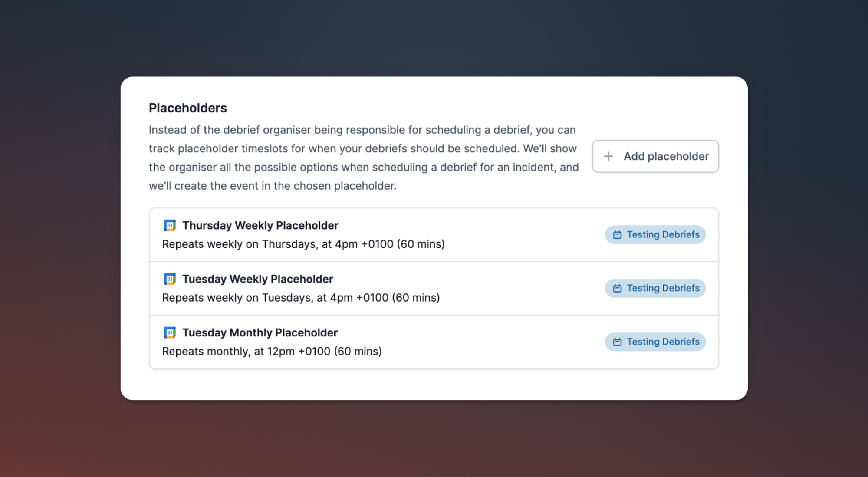Select Testing Debriefs badge on Thursday row
This screenshot has width=868, height=477.
[x=655, y=235]
